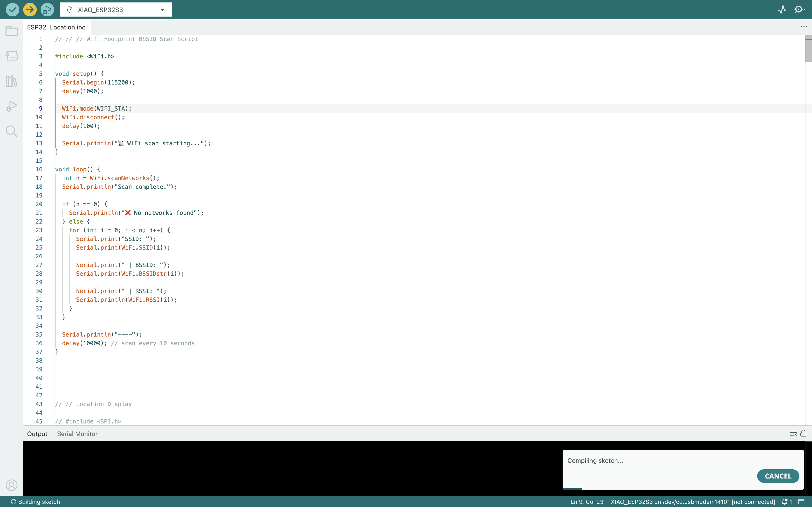Open the three-dots editor options menu
This screenshot has height=507, width=812.
click(804, 27)
